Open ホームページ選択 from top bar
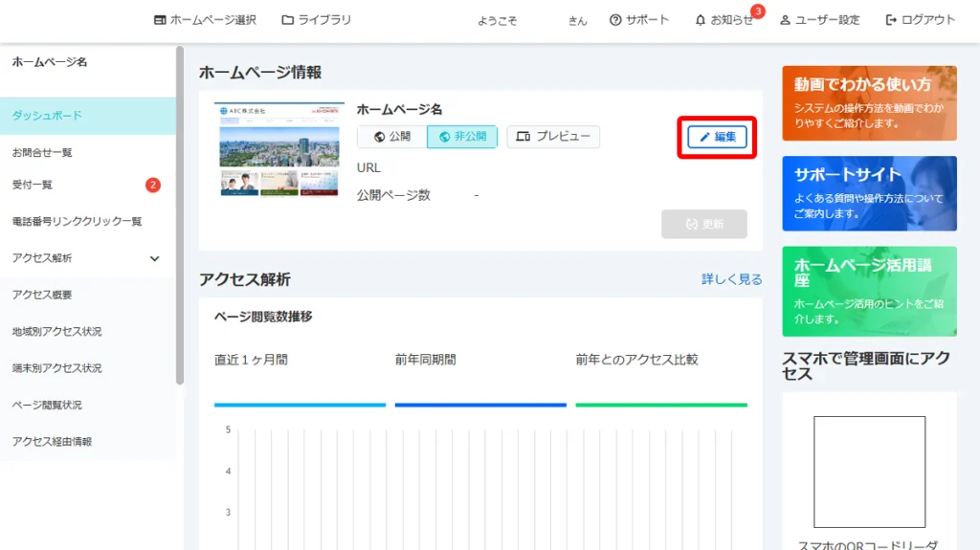Viewport: 980px width, 550px height. [160, 20]
